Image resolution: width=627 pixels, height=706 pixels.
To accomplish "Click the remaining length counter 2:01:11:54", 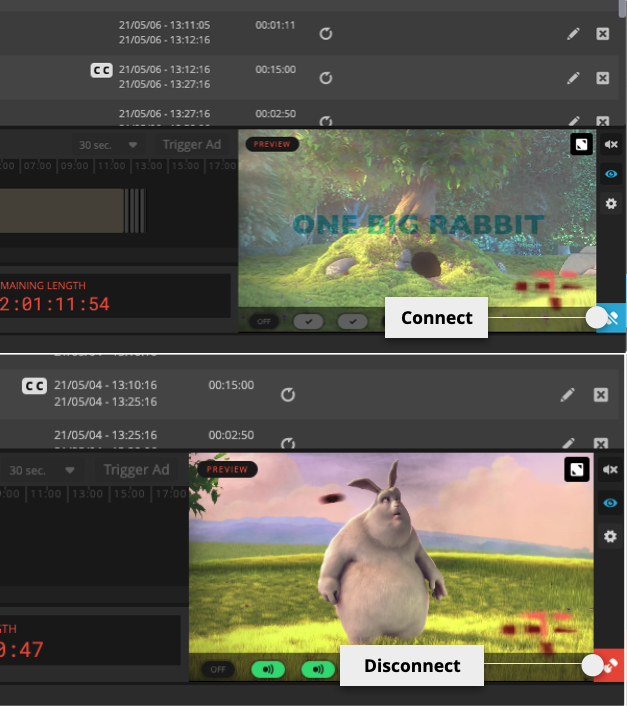I will (55, 304).
